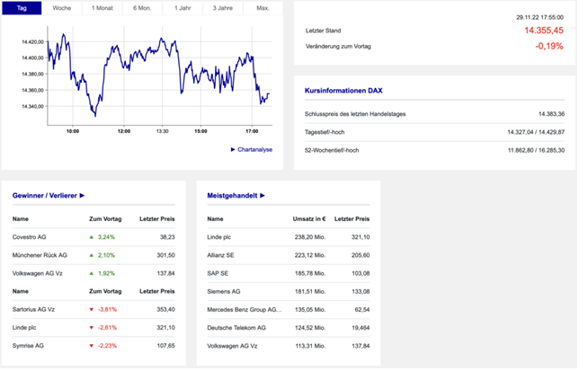Select the 1 Monat time range tab
This screenshot has height=371, width=588.
[102, 8]
